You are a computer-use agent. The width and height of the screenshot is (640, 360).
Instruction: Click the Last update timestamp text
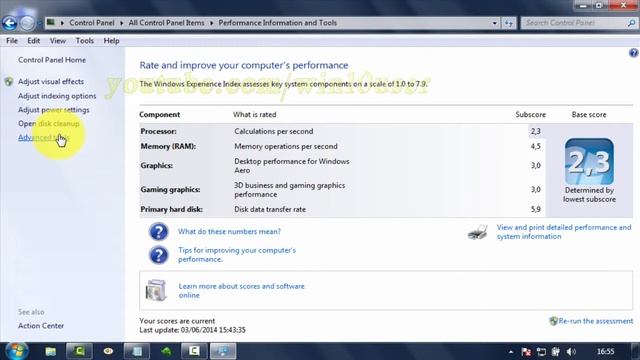tap(192, 330)
